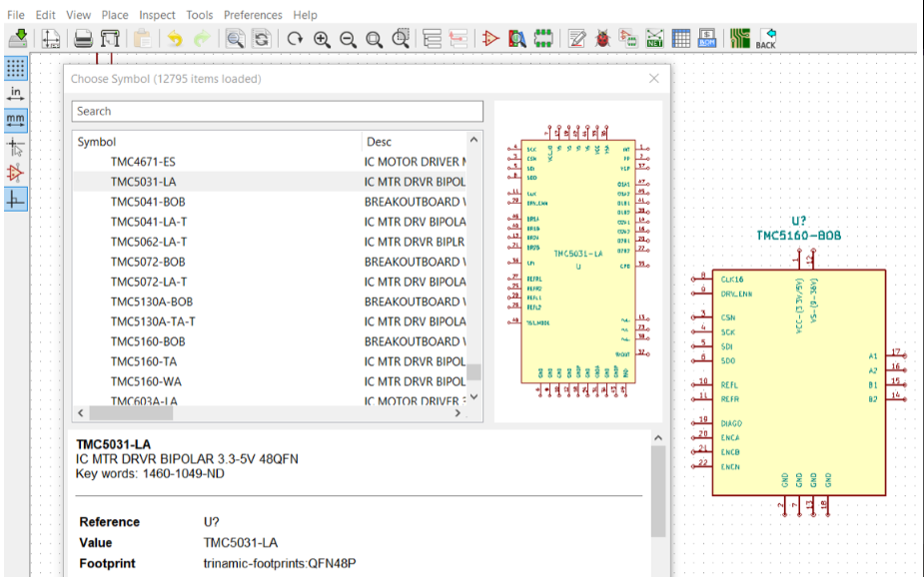924x577 pixels.
Task: Click details panel scroll-up arrow
Action: (x=658, y=438)
